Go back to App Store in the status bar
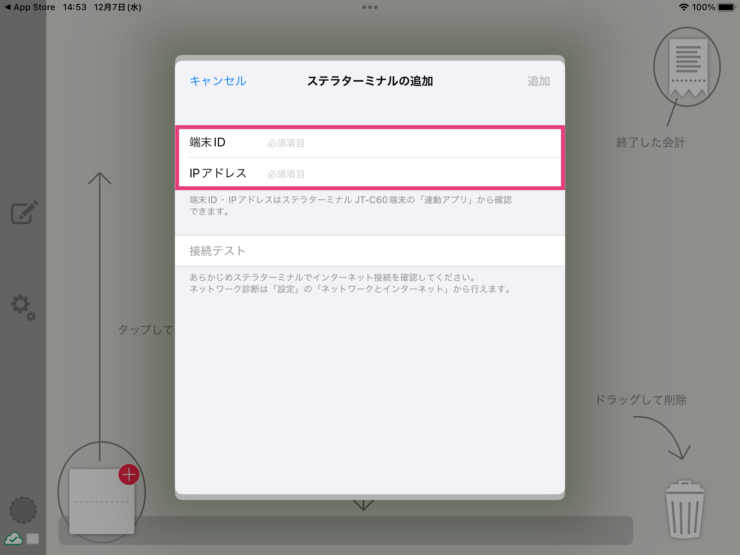The width and height of the screenshot is (740, 555). coord(30,7)
